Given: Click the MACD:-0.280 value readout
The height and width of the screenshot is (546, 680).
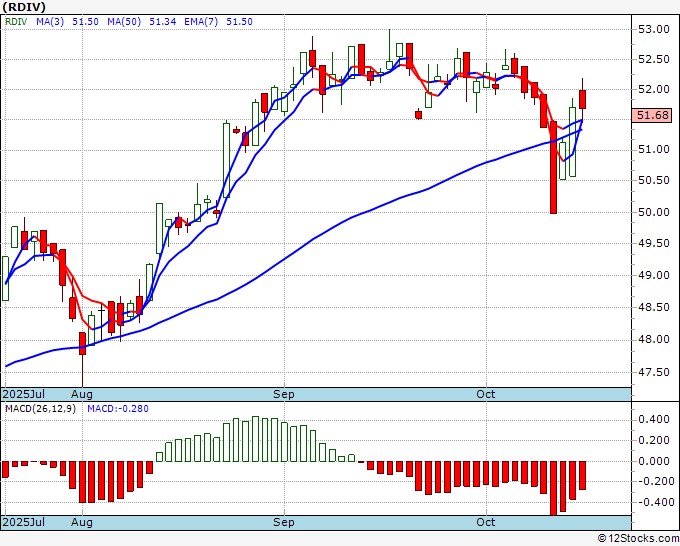Looking at the screenshot, I should (118, 409).
